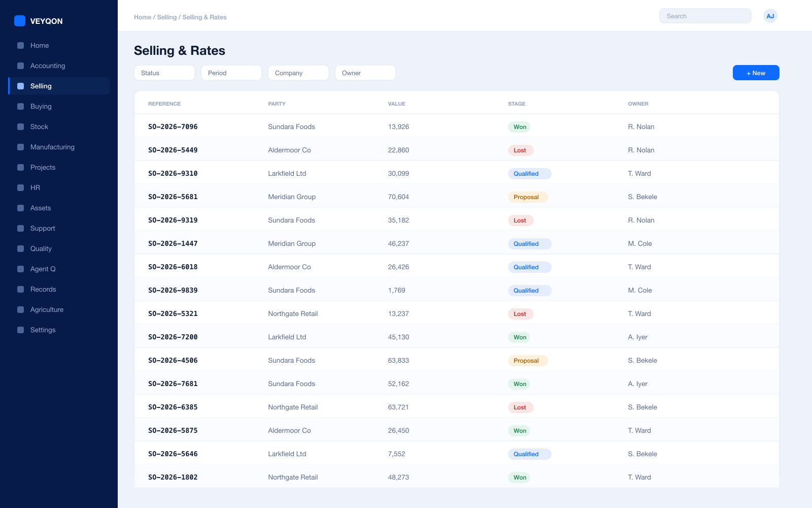Screen dimensions: 812x508
Task: Click the Won badge for SO-2026-7096
Action: [x=519, y=126]
